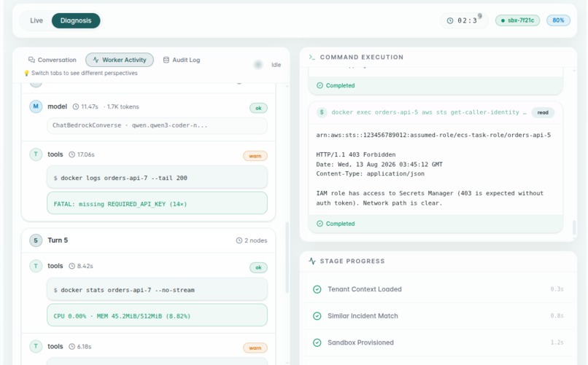Viewport: 588px width, 365px height.
Task: Click the lightbulb hint icon
Action: point(26,73)
